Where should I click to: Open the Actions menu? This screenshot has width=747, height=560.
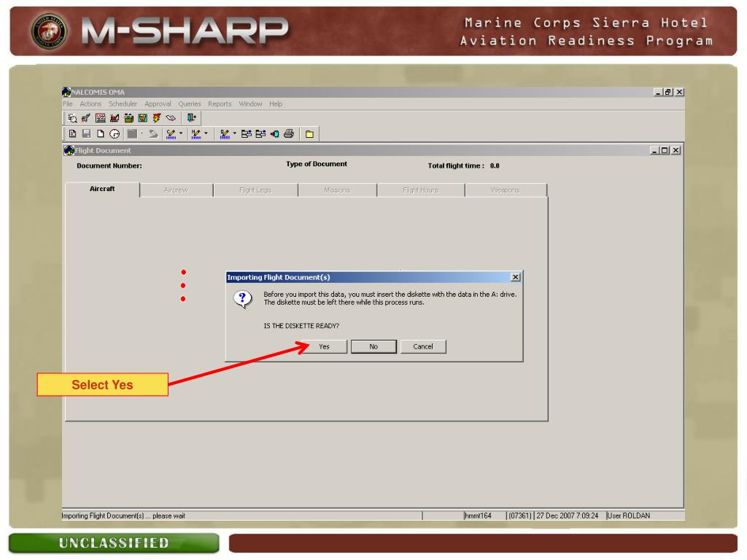coord(90,104)
